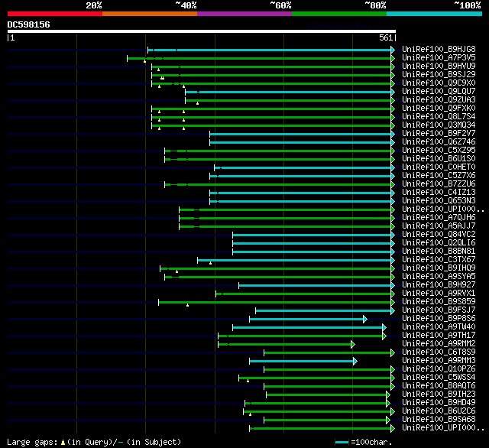Select the UniRef100_A9RMM2 label
Screen dimensions: 489x448
click(439, 344)
